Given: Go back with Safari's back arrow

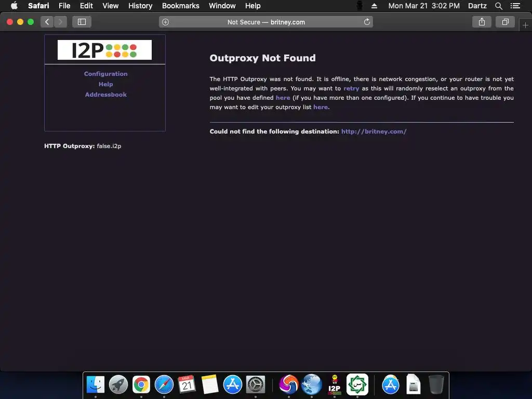Looking at the screenshot, I should click(x=47, y=22).
